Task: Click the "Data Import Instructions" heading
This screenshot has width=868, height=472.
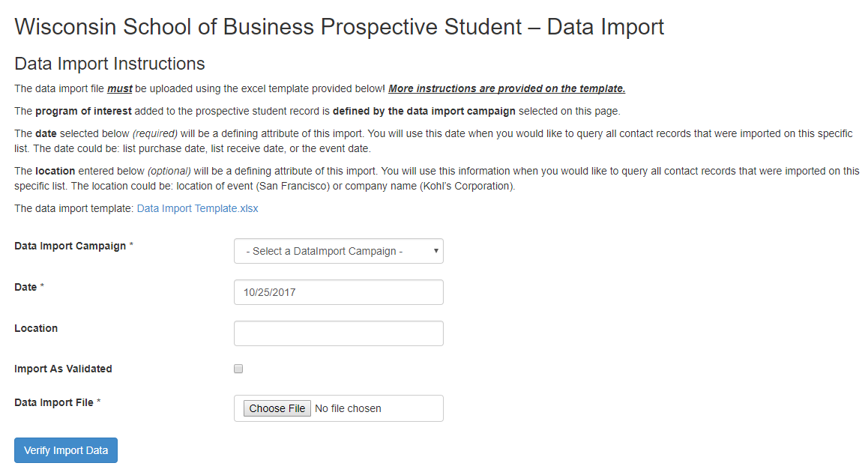Action: [x=109, y=64]
